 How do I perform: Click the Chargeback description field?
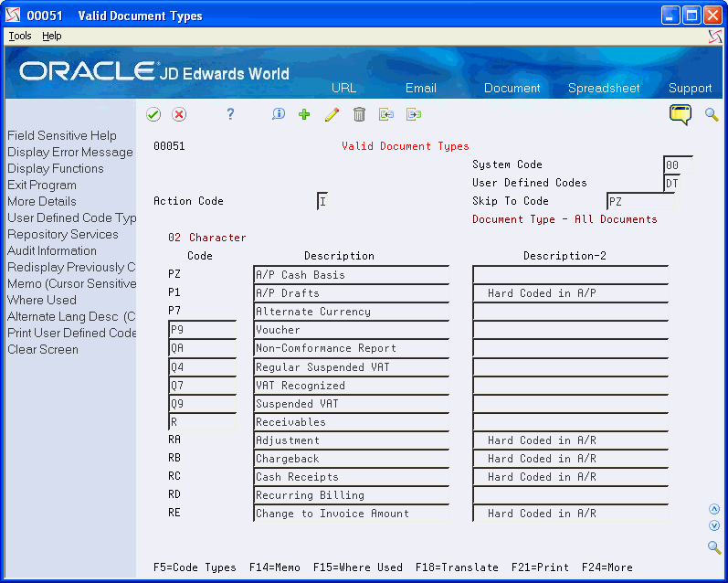coord(352,459)
